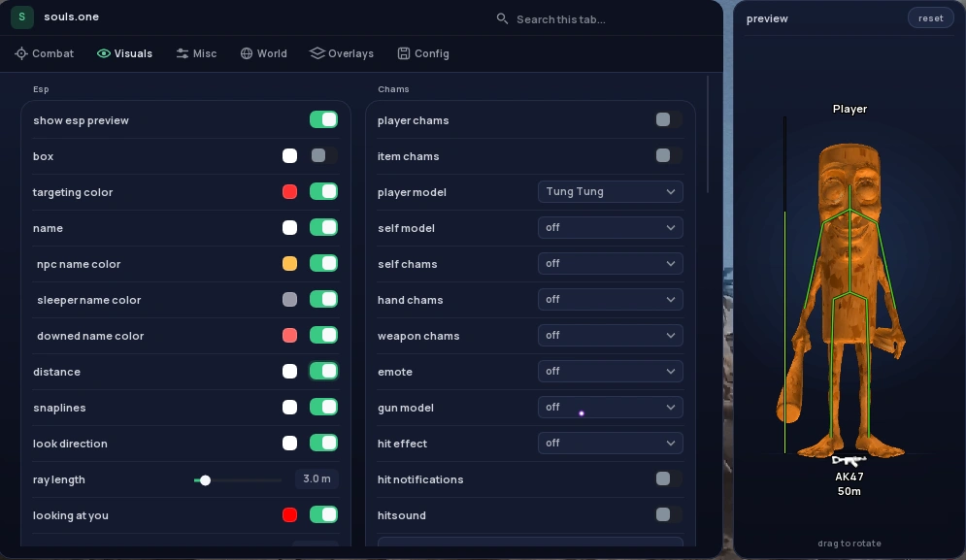Click the search magnifier icon
Screen dimensions: 966x560
[x=502, y=19]
